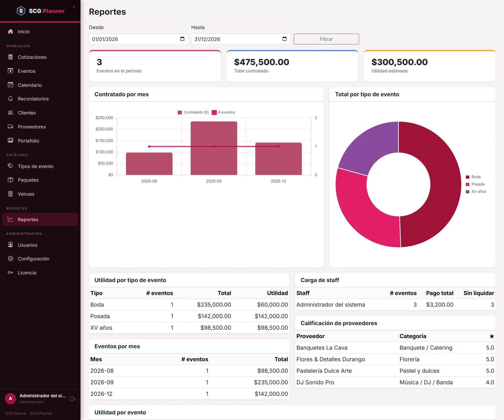
Task: Go to Proveedores menu label
Action: point(32,127)
